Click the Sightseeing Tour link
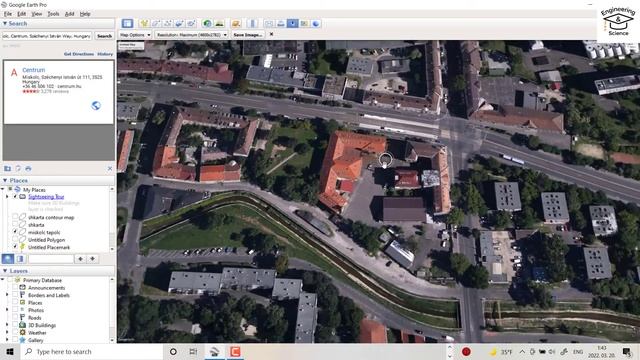Screen dimensions: 640x360 46,197
